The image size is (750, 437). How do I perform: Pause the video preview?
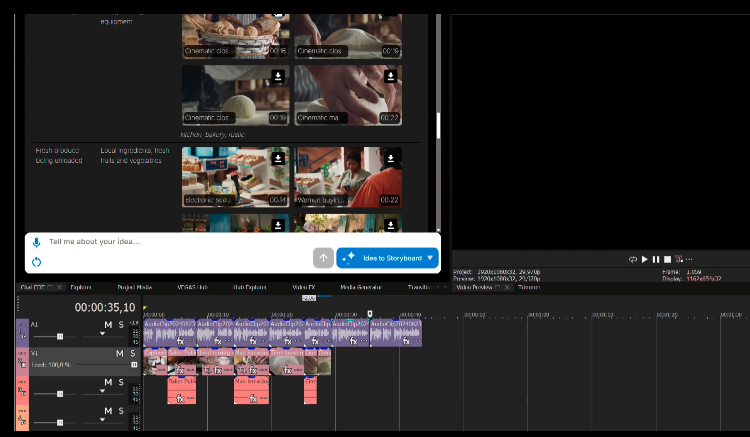tap(656, 259)
